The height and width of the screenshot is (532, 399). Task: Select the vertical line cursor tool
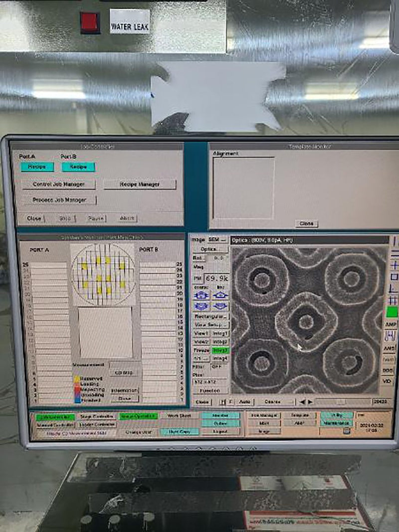click(x=395, y=242)
